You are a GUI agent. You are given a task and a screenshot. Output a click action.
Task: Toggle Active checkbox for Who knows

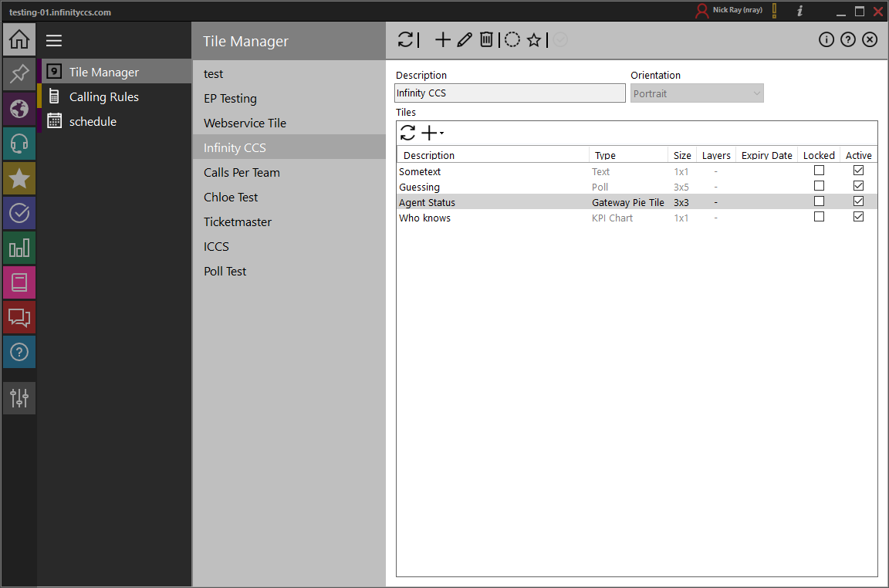[858, 216]
